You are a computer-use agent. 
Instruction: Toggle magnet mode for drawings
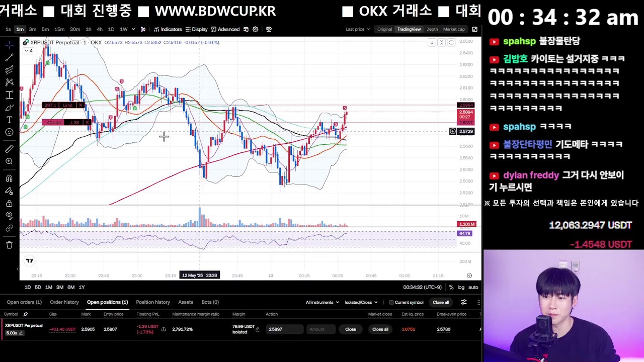pyautogui.click(x=9, y=178)
